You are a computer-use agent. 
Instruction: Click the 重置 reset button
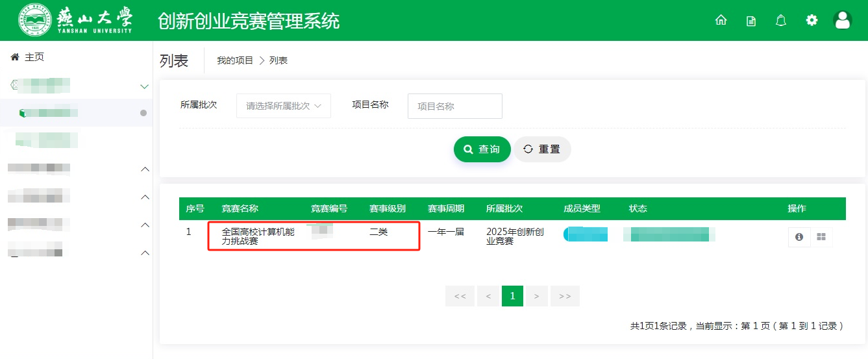543,149
